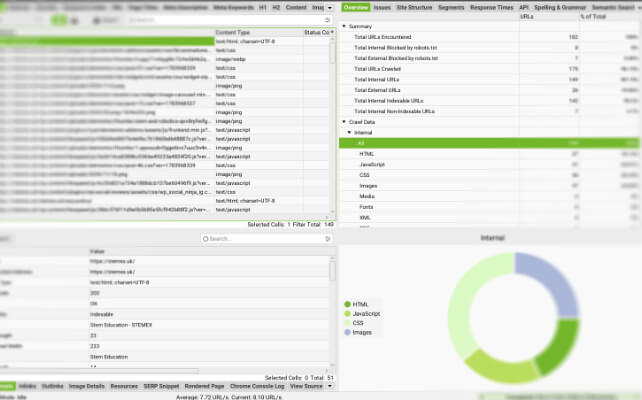Sort by the Content Type column header
The height and width of the screenshot is (400, 642).
click(x=259, y=32)
